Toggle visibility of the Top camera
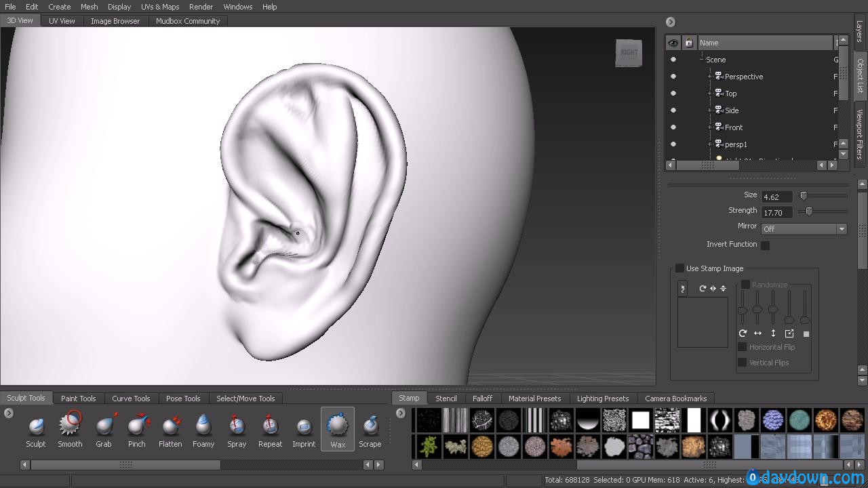Screen dimensions: 868x488 coord(673,94)
